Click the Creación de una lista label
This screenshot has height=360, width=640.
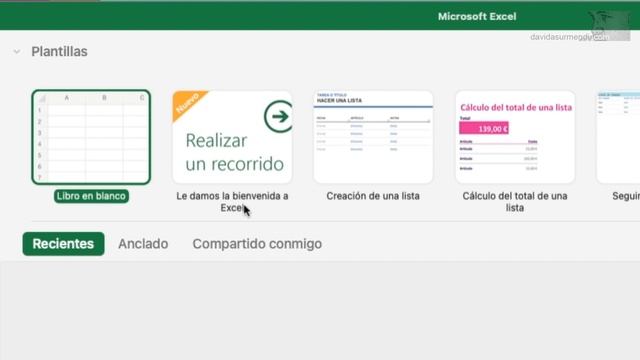[373, 196]
